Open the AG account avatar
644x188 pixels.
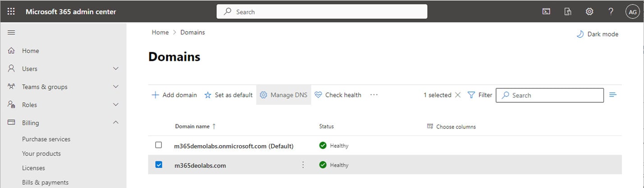coord(632,12)
